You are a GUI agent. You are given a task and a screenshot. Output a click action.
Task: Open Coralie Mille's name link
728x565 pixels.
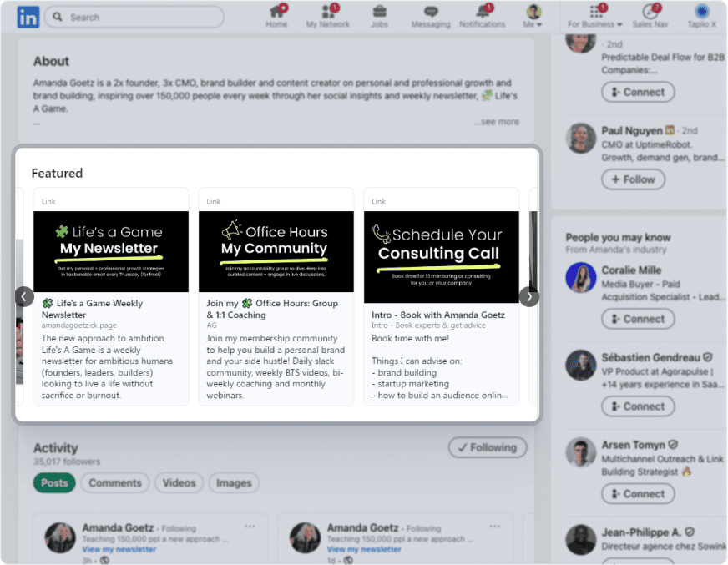[631, 270]
